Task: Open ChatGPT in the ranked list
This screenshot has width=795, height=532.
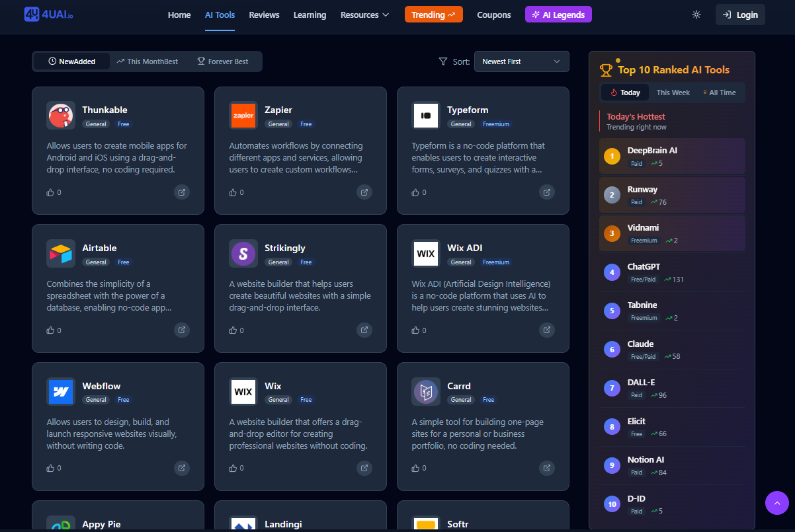Action: click(672, 272)
